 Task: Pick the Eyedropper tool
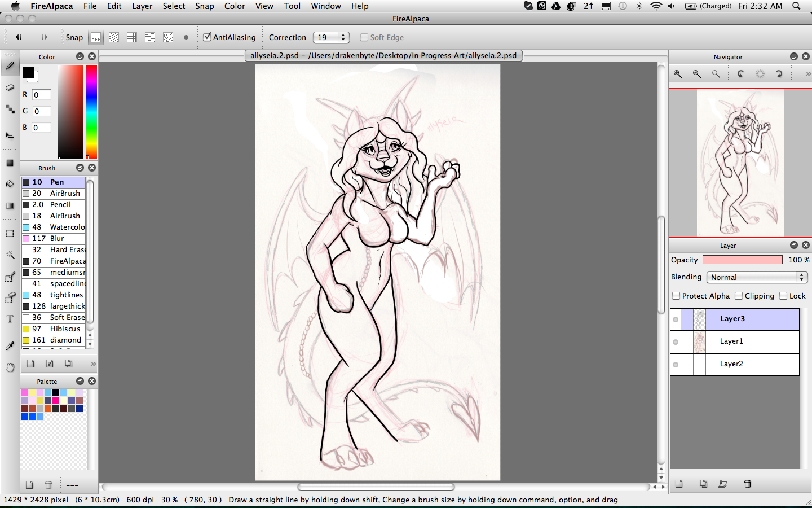tap(10, 345)
